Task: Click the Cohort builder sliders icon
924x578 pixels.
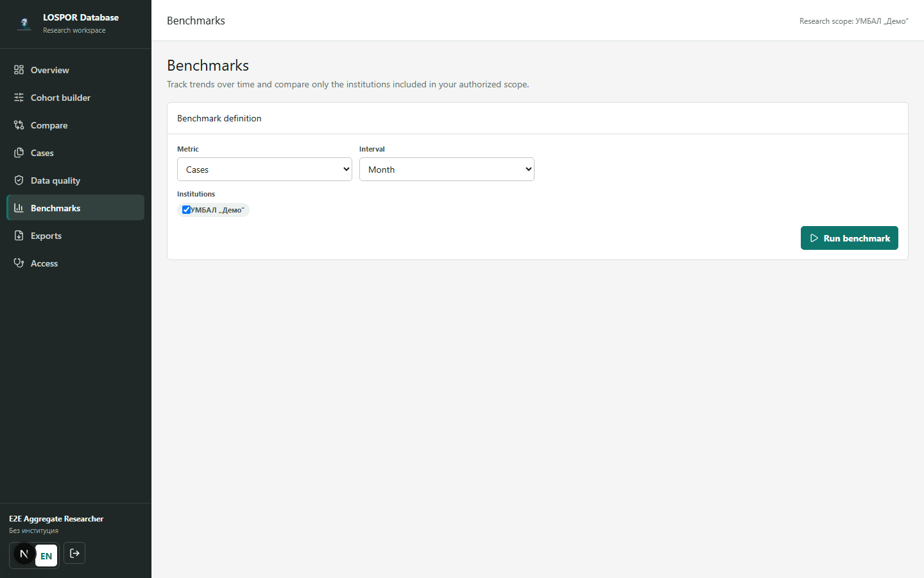Action: pyautogui.click(x=19, y=98)
